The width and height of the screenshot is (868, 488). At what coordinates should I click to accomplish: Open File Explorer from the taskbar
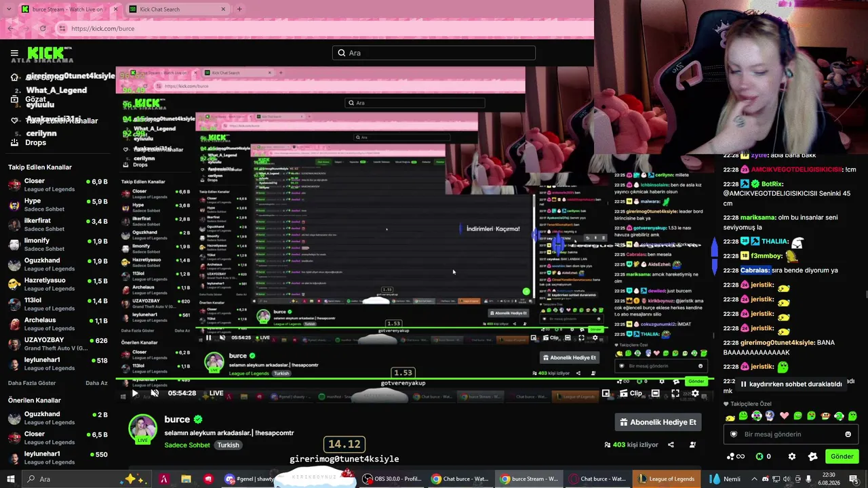(x=186, y=479)
